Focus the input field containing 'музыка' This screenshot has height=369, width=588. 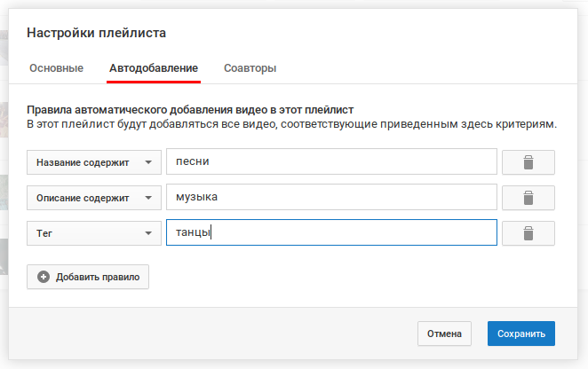tap(331, 197)
